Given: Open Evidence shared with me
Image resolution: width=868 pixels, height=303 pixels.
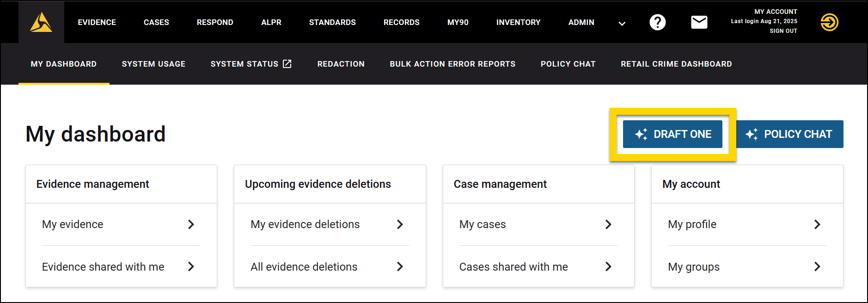Looking at the screenshot, I should (x=103, y=267).
